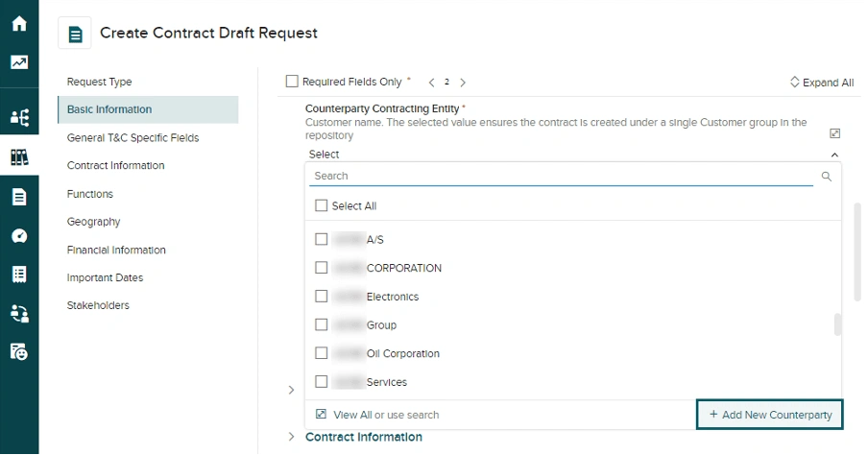This screenshot has width=868, height=455.
Task: Enable the Required Fields Only checkbox
Action: click(292, 83)
